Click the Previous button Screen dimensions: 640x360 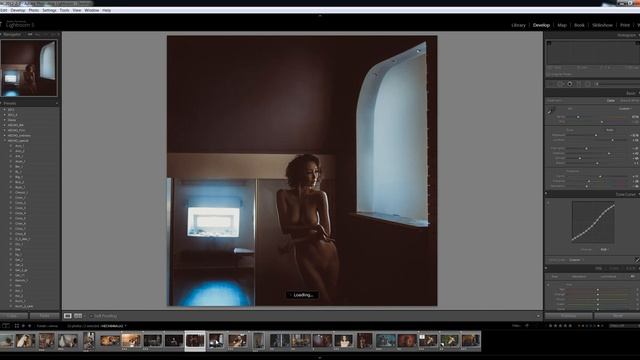[568, 316]
